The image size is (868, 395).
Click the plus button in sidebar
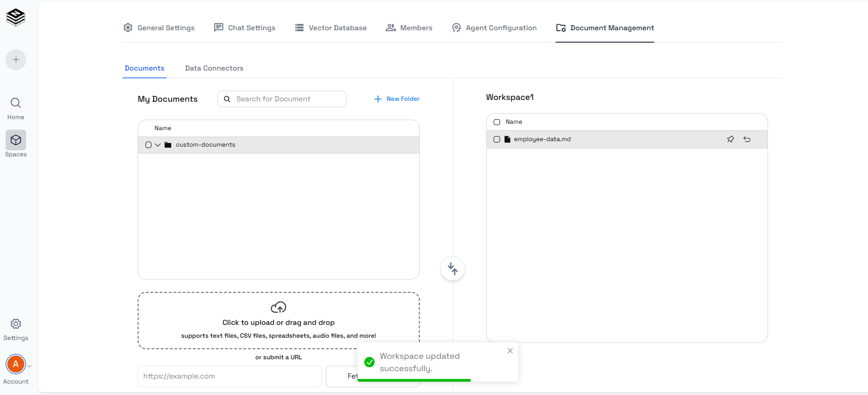coord(16,60)
